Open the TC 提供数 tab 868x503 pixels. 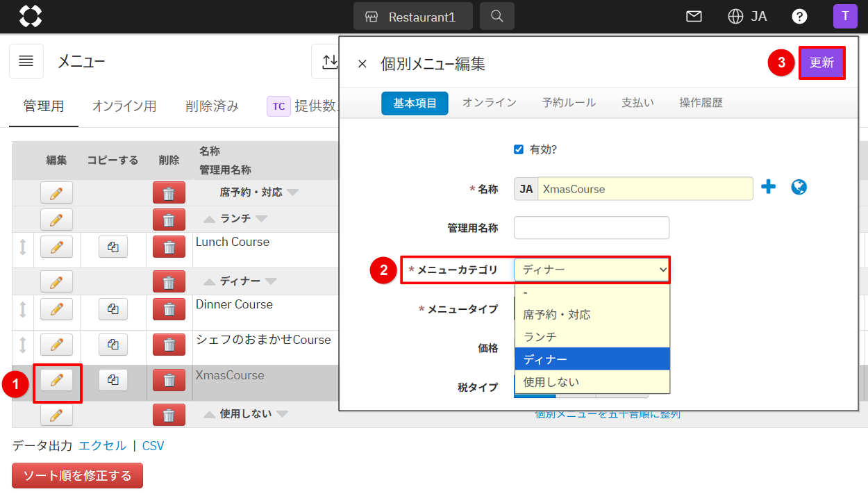303,106
